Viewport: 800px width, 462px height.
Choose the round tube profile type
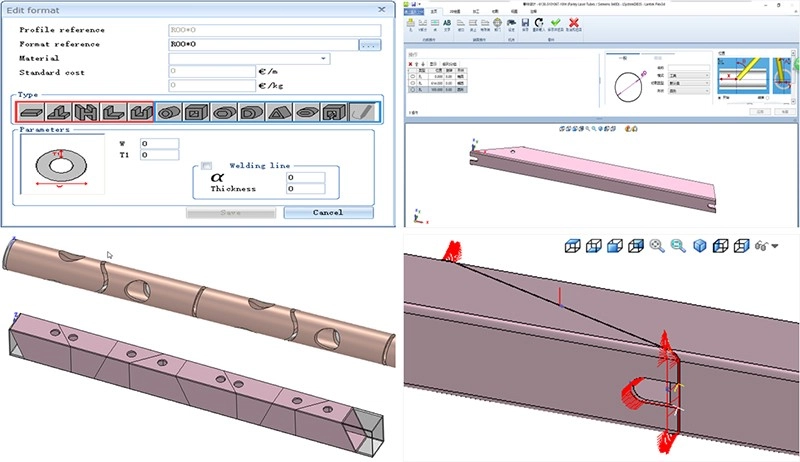(171, 110)
